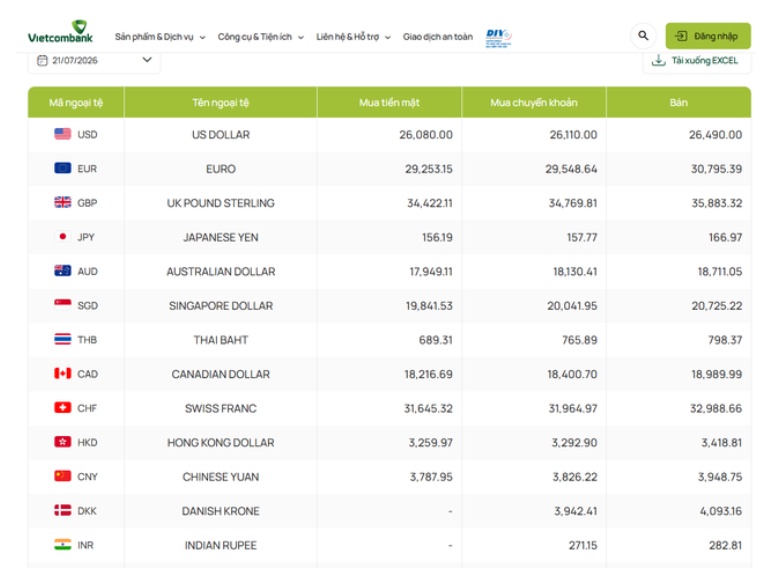Screen dimensions: 762x581
Task: Click the Mua tiền mặt column header
Action: [389, 103]
